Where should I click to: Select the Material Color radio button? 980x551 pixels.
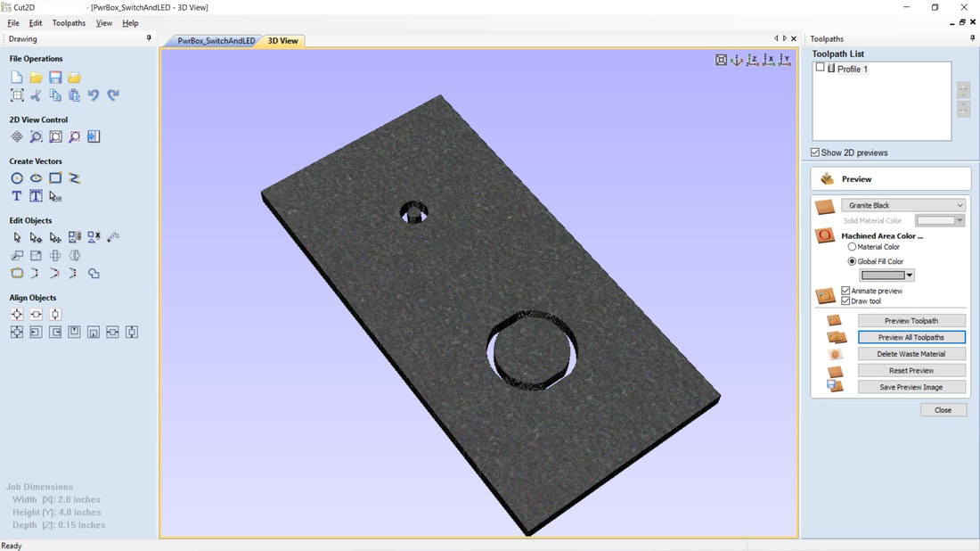point(852,247)
